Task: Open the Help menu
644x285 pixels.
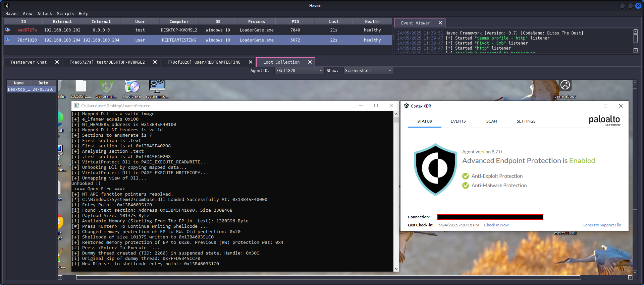Action: pos(84,14)
